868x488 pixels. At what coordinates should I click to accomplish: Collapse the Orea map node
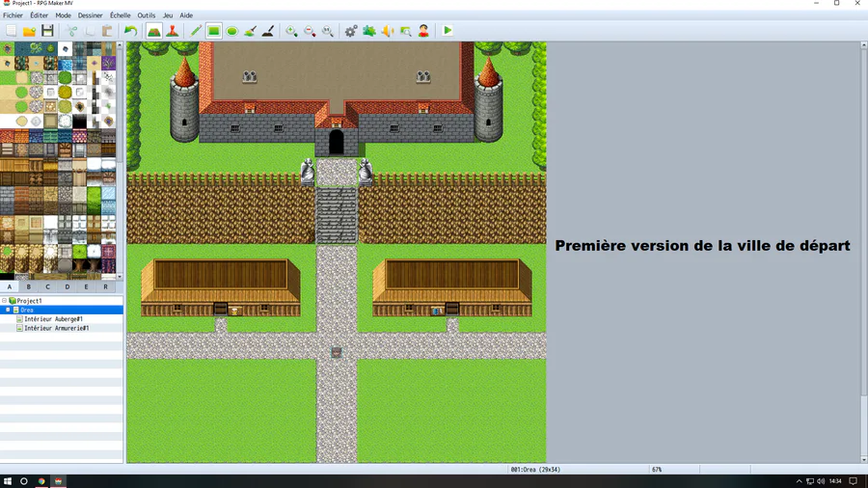[9, 310]
